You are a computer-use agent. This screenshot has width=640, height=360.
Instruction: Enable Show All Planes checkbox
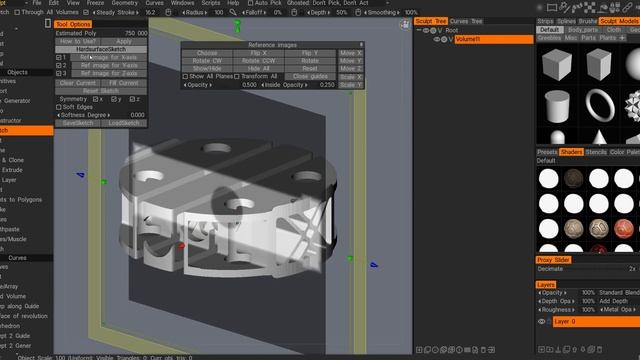point(185,77)
